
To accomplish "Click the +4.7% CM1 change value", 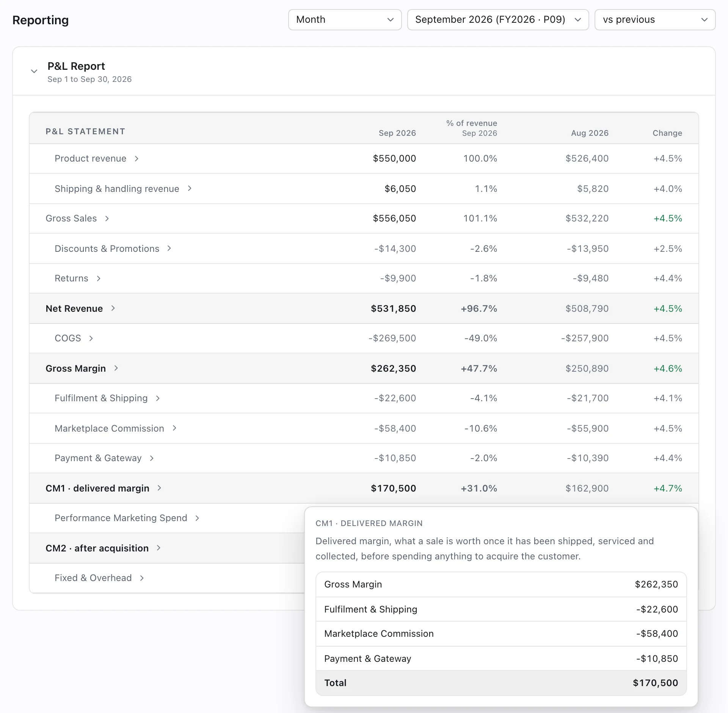I will pyautogui.click(x=668, y=488).
